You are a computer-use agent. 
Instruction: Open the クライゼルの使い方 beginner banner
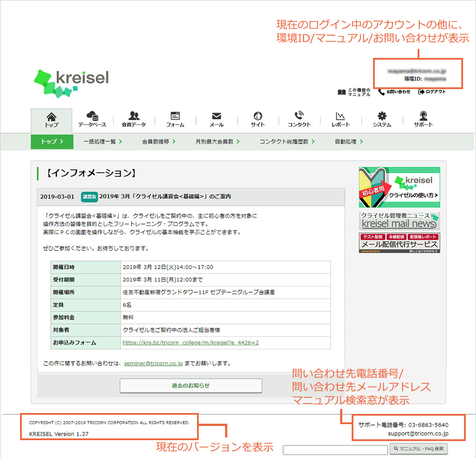pos(399,187)
